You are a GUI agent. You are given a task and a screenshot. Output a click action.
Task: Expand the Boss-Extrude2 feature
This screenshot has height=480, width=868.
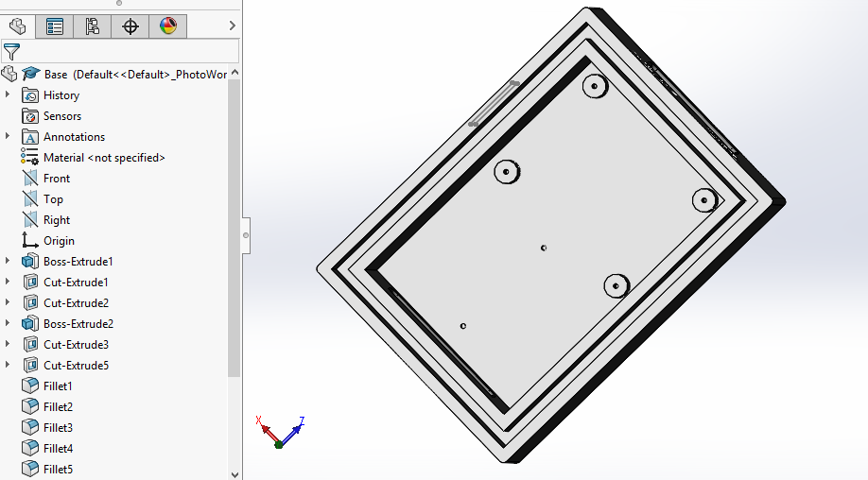(8, 323)
